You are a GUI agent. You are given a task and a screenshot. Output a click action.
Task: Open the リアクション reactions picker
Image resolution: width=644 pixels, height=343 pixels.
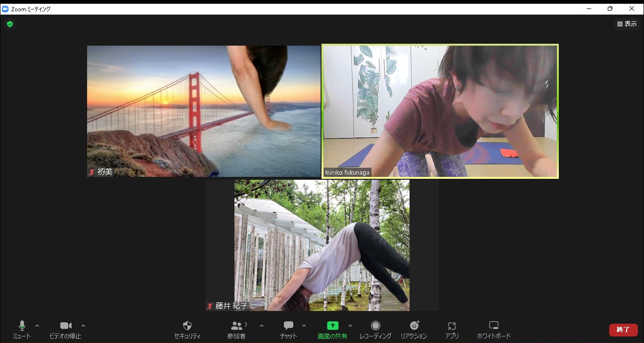(414, 330)
